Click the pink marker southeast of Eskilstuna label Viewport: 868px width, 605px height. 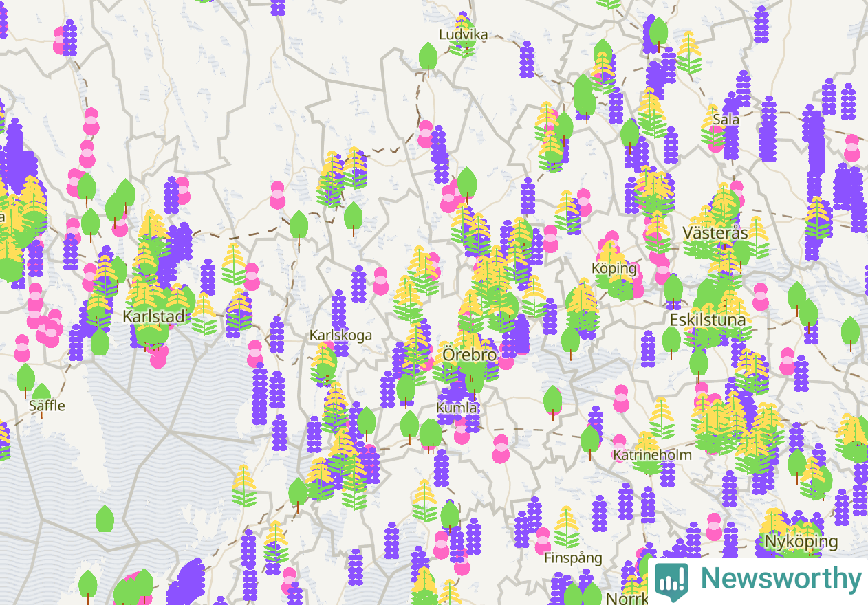tap(787, 361)
